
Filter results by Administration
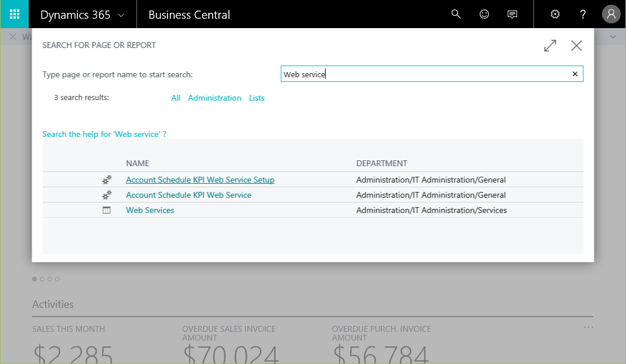[x=215, y=98]
